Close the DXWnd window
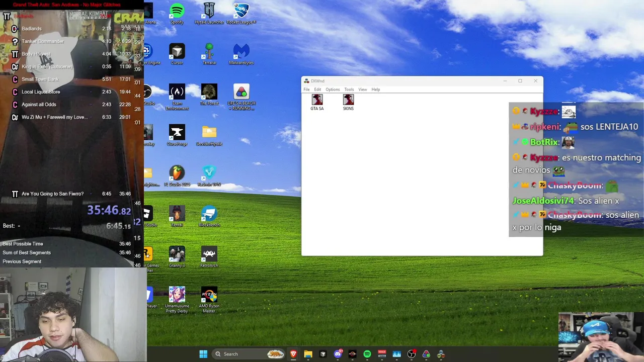Screen dimensions: 644x362 (535, 81)
